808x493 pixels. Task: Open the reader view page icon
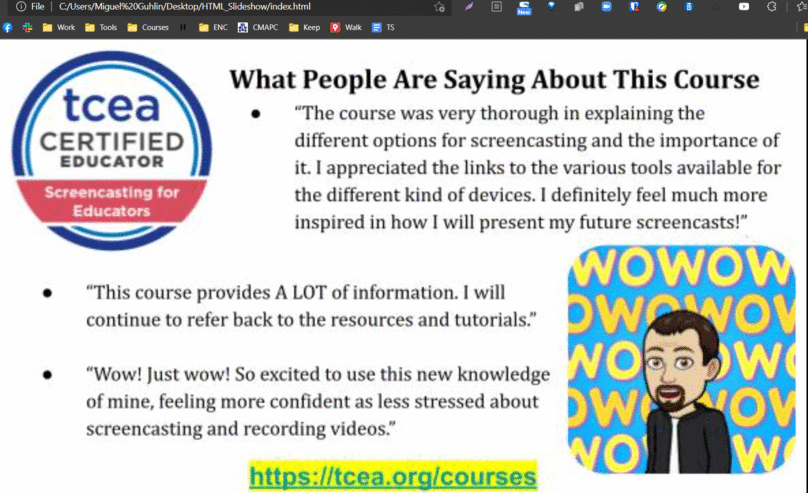(496, 7)
